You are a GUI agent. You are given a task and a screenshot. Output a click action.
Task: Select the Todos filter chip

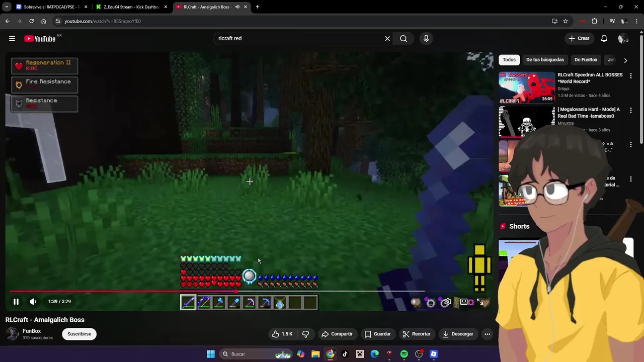[509, 60]
